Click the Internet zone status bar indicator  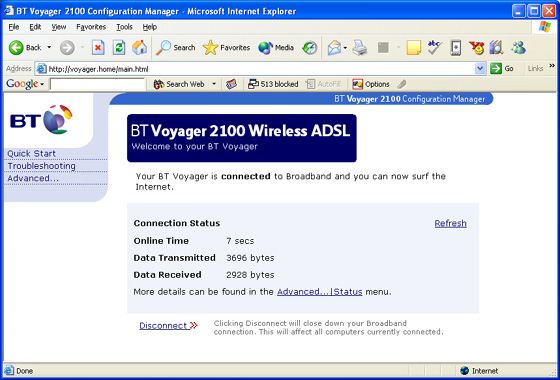(x=480, y=371)
